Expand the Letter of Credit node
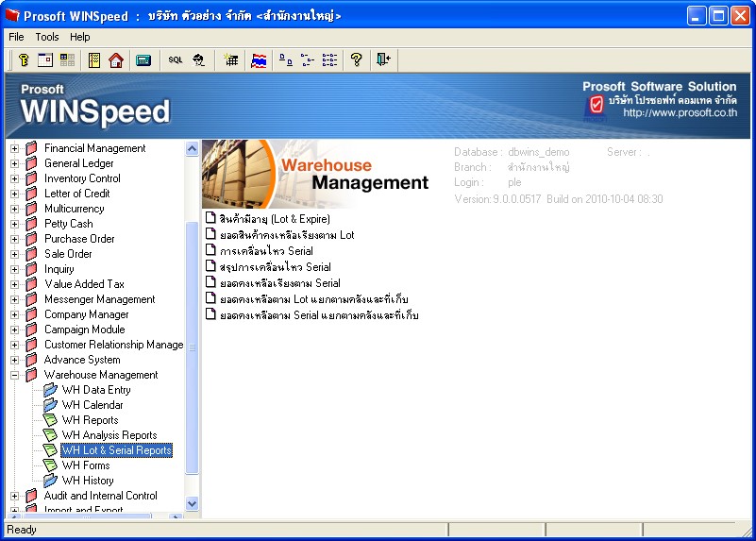Viewport: 756px width, 541px height. coord(14,194)
